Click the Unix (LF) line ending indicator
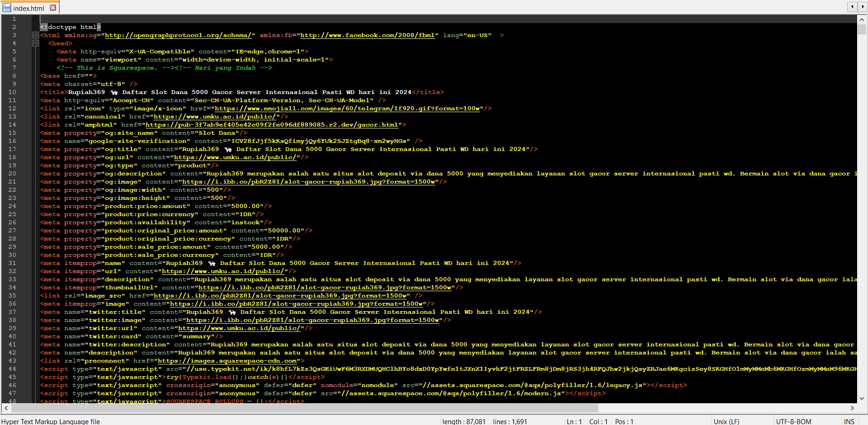 tap(726, 421)
